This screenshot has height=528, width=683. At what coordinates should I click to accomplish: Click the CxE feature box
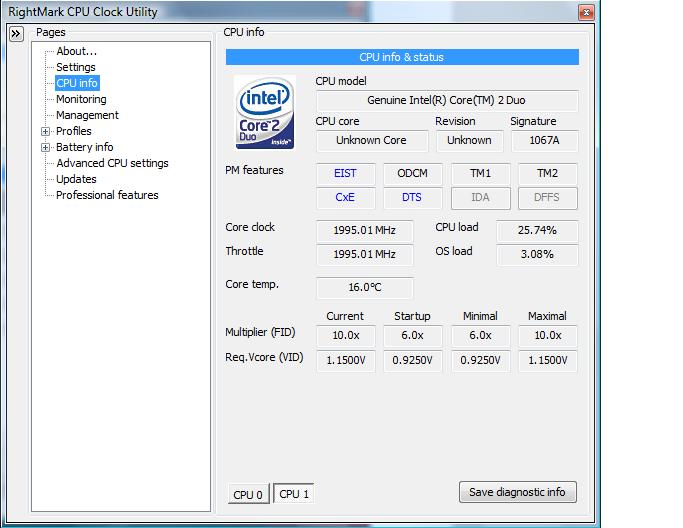[x=345, y=198]
